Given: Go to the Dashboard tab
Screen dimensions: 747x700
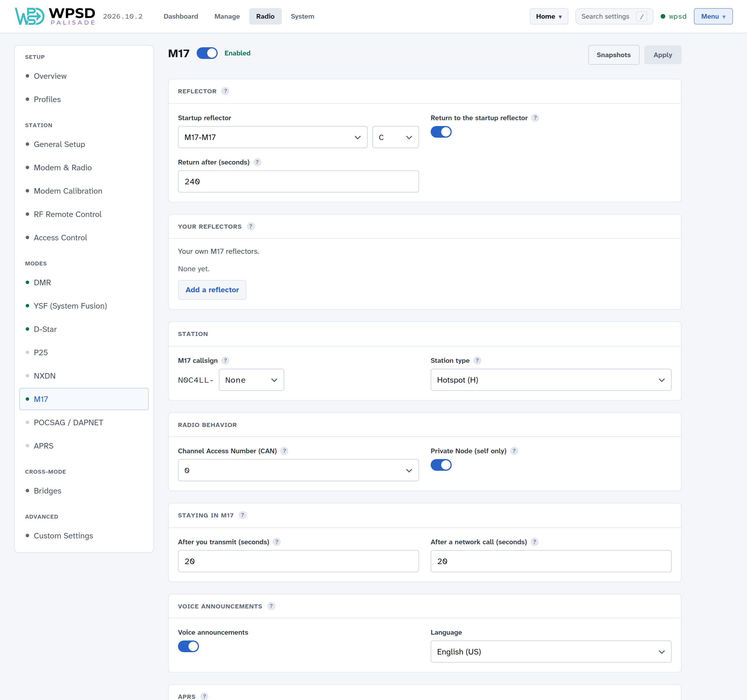Looking at the screenshot, I should click(181, 17).
